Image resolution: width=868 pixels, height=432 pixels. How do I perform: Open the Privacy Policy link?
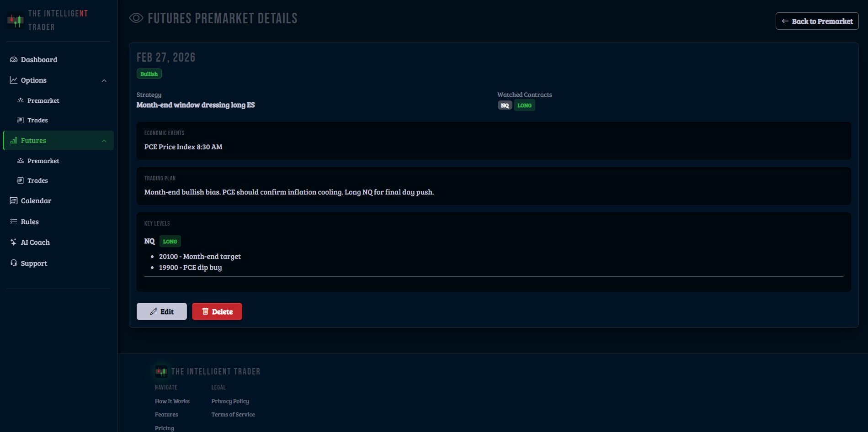pos(230,401)
